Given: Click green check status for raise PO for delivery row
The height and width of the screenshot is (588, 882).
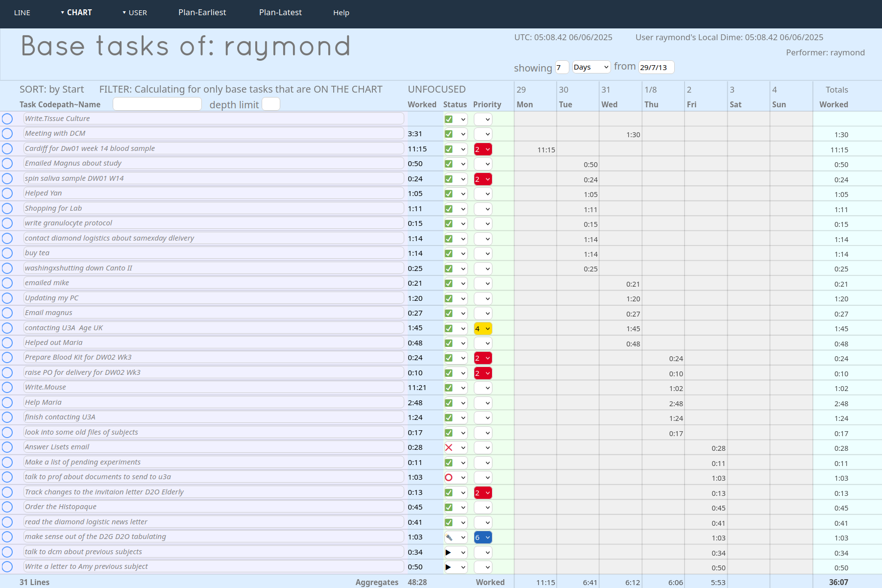Looking at the screenshot, I should [449, 373].
